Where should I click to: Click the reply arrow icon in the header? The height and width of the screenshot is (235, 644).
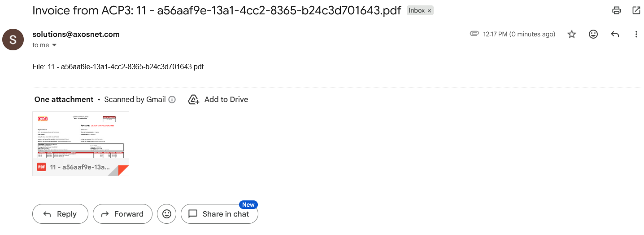(615, 34)
